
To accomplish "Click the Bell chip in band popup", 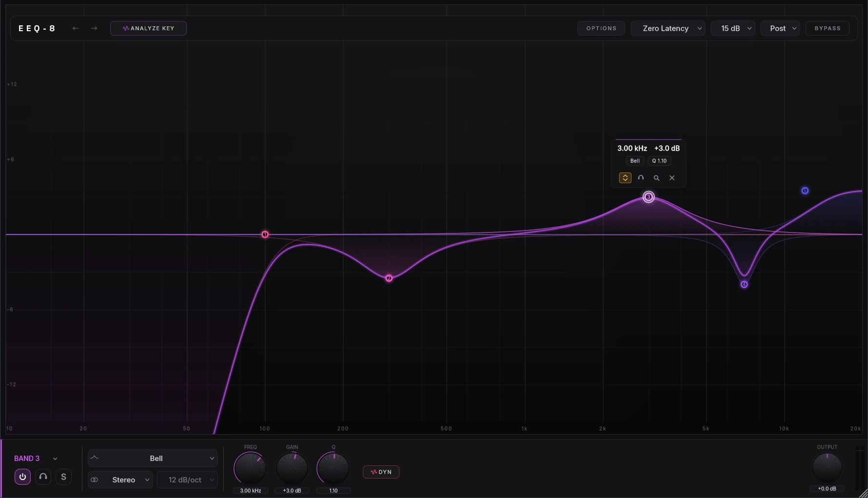I will coord(635,161).
